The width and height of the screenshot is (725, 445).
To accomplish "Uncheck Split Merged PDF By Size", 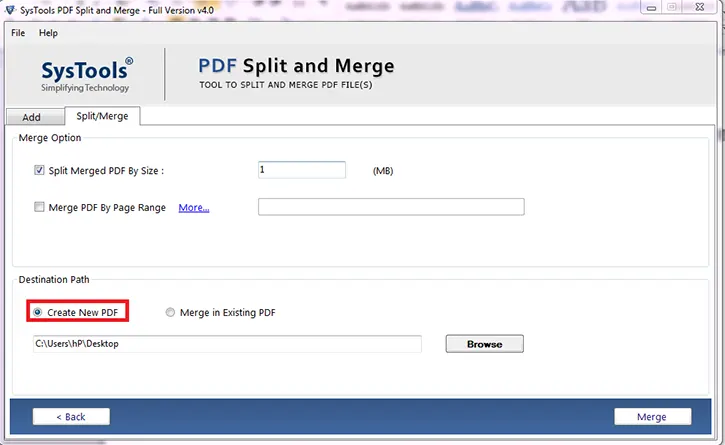I will tap(39, 170).
